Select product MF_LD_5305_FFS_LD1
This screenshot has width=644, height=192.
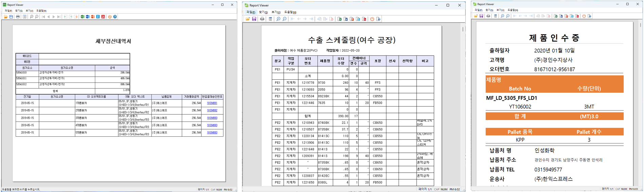click(x=511, y=98)
